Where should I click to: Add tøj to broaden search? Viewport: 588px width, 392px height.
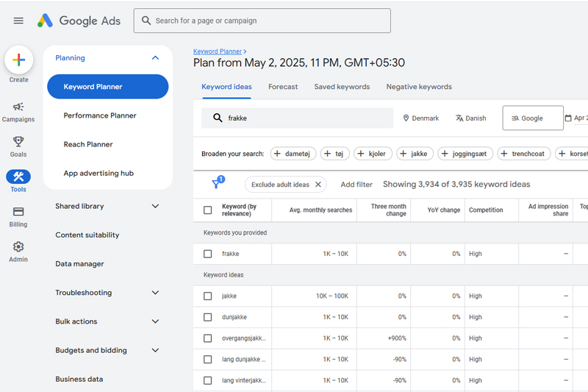pyautogui.click(x=335, y=154)
